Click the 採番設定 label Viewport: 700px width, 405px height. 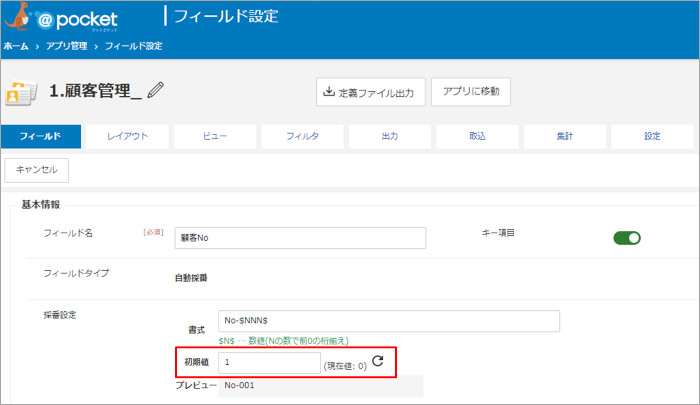[x=60, y=315]
